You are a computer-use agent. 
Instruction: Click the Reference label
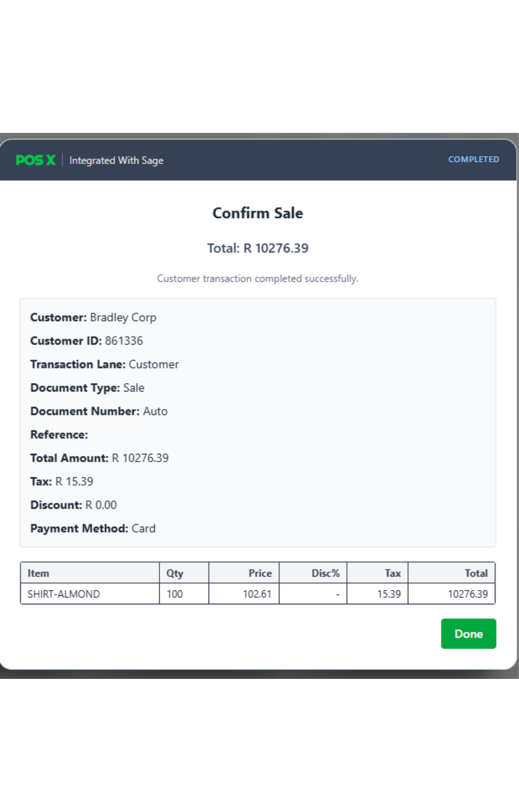[59, 434]
